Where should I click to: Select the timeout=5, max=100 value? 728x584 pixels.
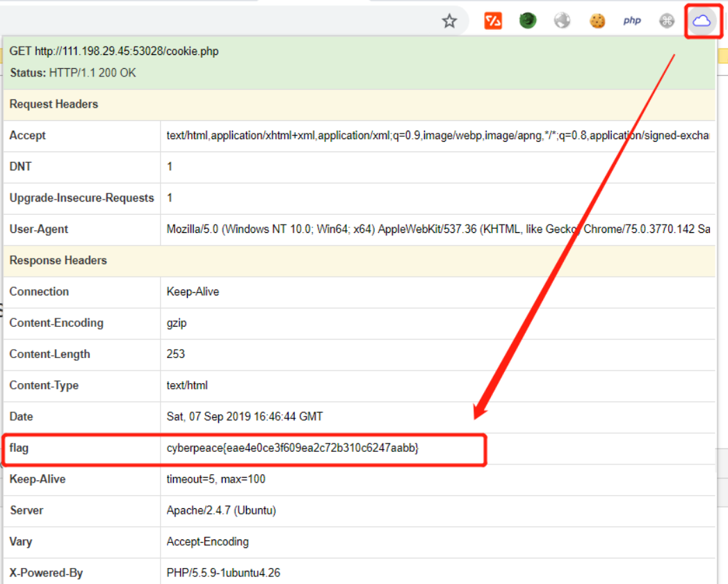[216, 479]
